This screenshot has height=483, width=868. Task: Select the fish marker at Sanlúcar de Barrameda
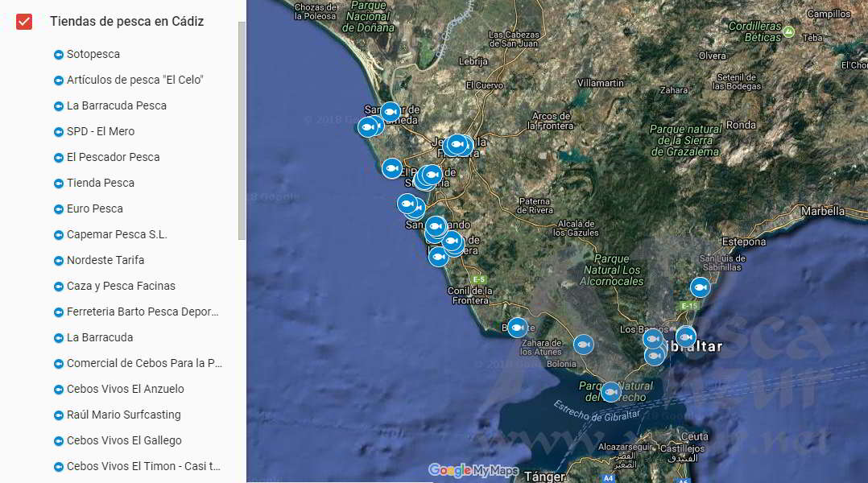point(391,112)
